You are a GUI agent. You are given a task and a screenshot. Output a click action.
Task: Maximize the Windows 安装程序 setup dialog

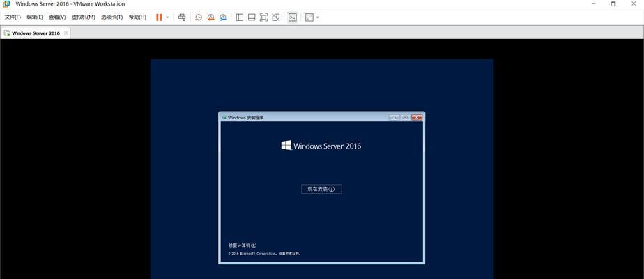point(405,117)
